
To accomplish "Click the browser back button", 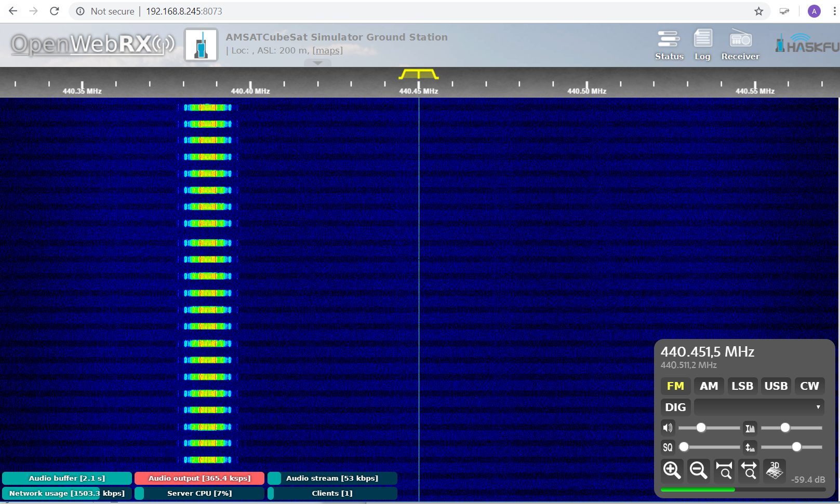I will [x=13, y=11].
